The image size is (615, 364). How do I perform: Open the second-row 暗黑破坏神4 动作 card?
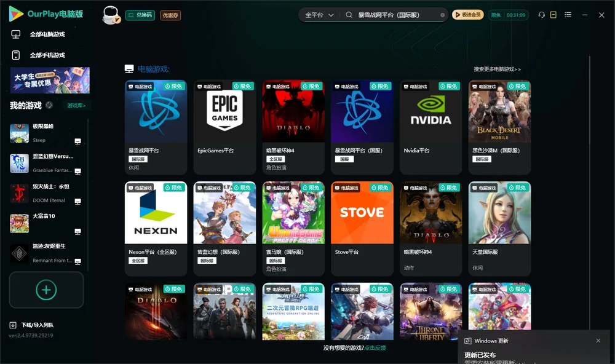(430, 229)
